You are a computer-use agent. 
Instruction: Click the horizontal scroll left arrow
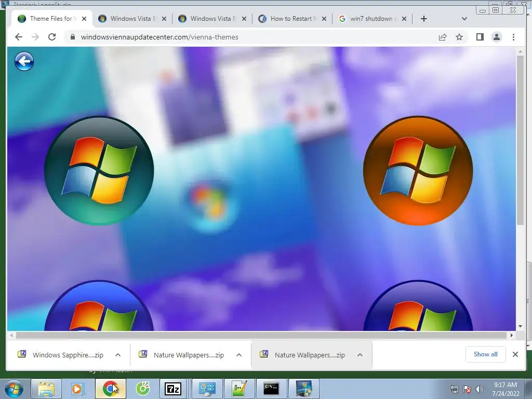click(11, 335)
